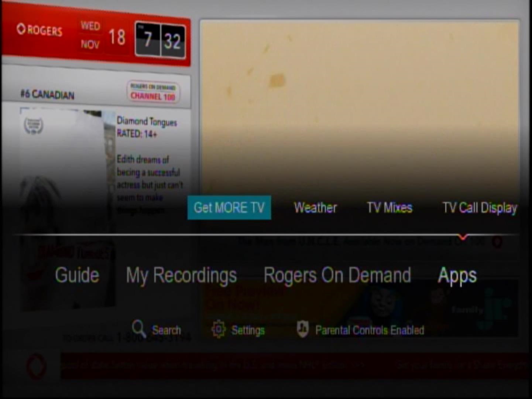This screenshot has width=532, height=399.
Task: Open the Settings gear icon
Action: [x=218, y=329]
